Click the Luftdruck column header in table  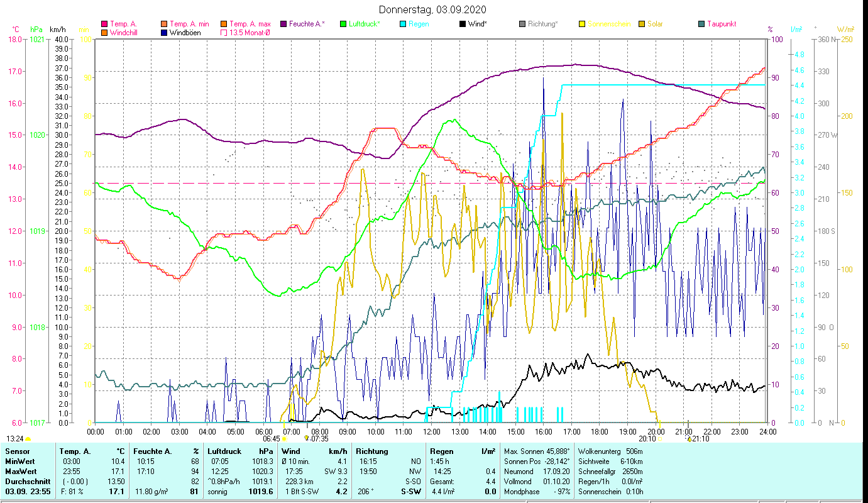point(224,451)
